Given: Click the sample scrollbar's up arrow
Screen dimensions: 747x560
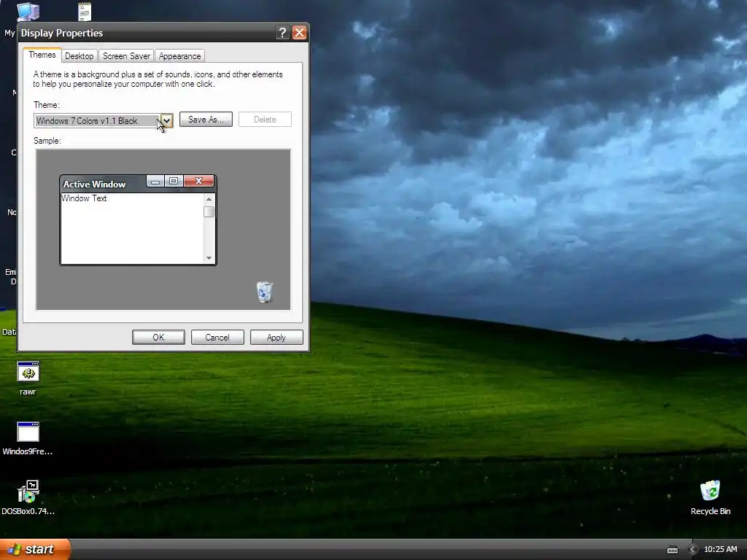Looking at the screenshot, I should coord(209,198).
